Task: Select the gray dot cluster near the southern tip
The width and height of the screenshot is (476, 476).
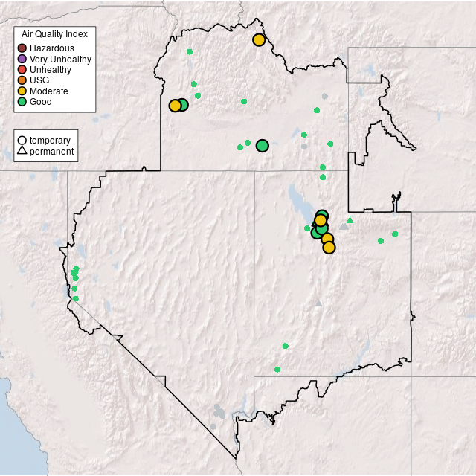Action: (x=219, y=411)
